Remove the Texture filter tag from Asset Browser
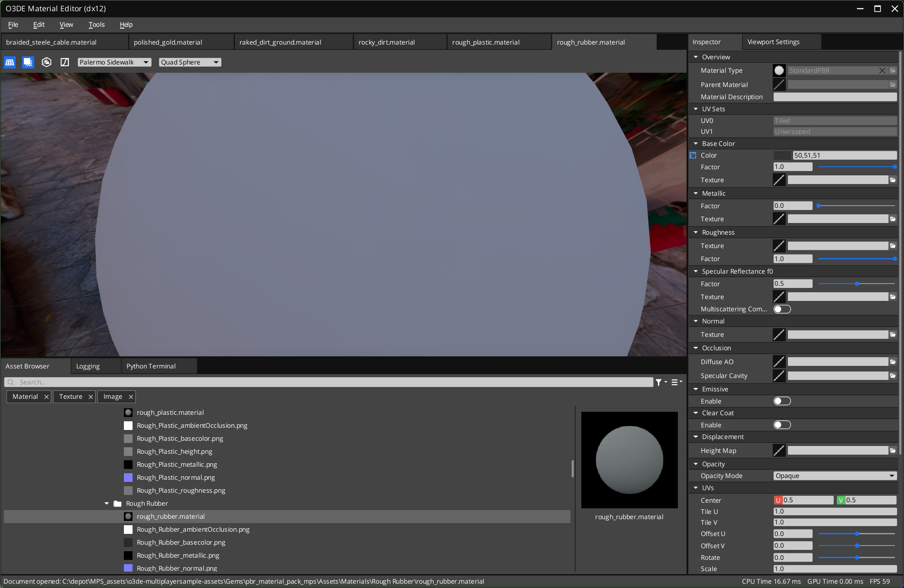This screenshot has height=588, width=904. [x=91, y=396]
